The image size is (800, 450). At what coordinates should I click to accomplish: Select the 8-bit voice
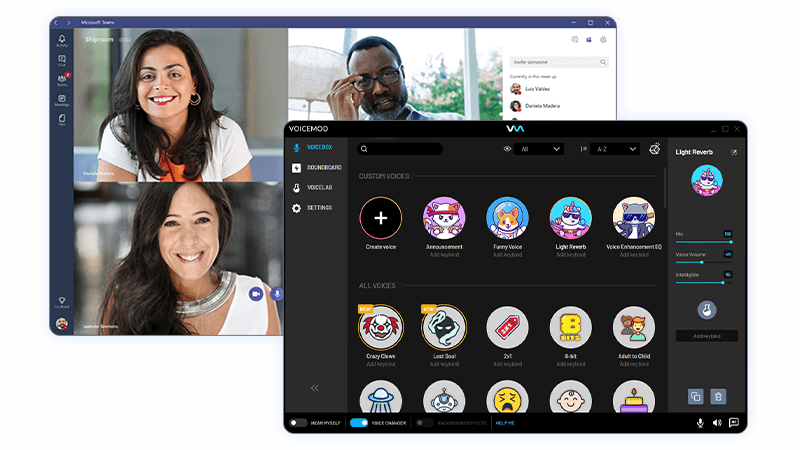(x=570, y=327)
